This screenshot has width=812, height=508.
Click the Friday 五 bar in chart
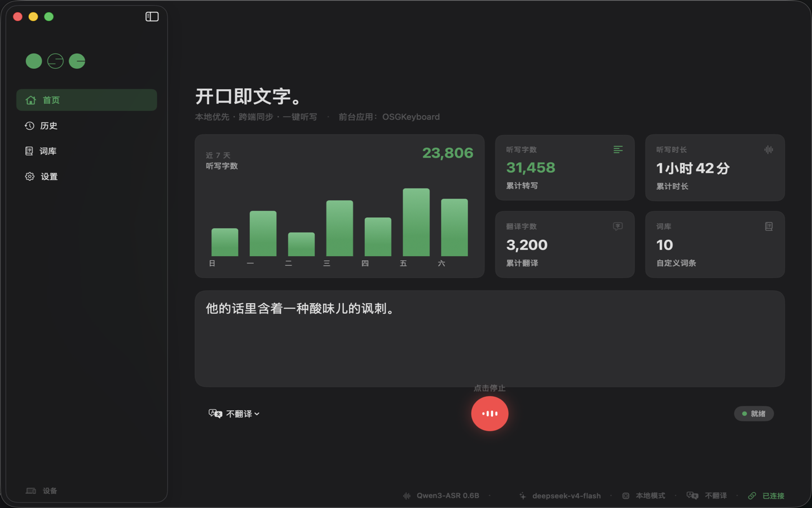416,222
